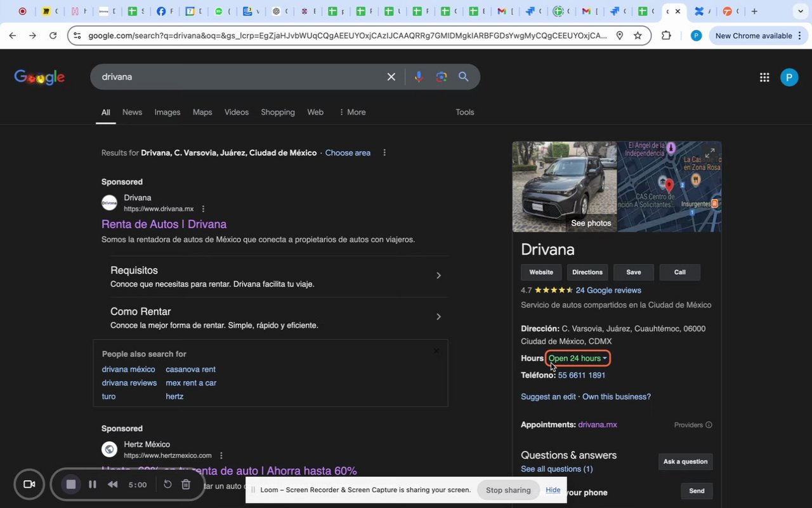Image resolution: width=812 pixels, height=508 pixels.
Task: Toggle the Loom camera
Action: tap(29, 485)
